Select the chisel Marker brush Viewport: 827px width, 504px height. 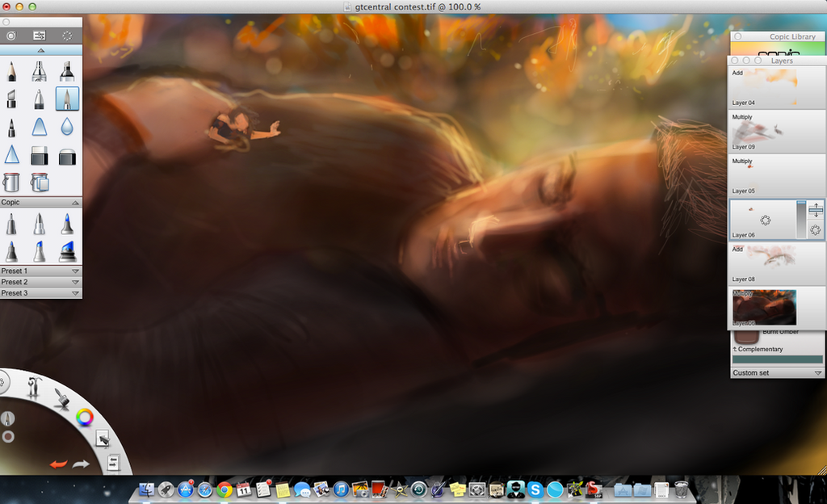(x=67, y=71)
